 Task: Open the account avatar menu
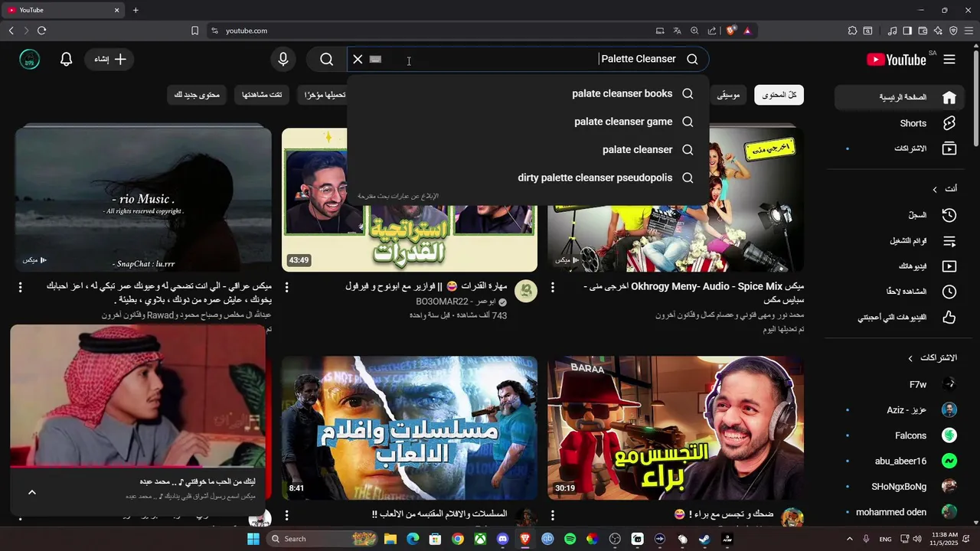point(30,59)
